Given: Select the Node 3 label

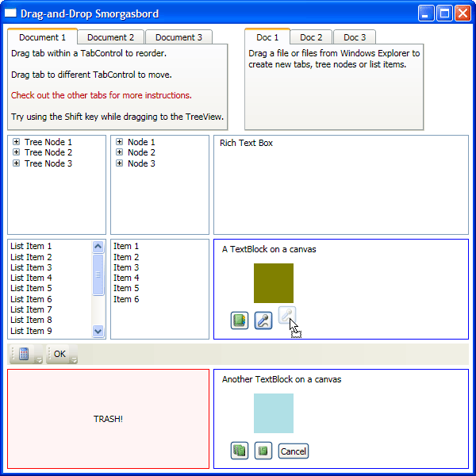Looking at the screenshot, I should [x=141, y=163].
